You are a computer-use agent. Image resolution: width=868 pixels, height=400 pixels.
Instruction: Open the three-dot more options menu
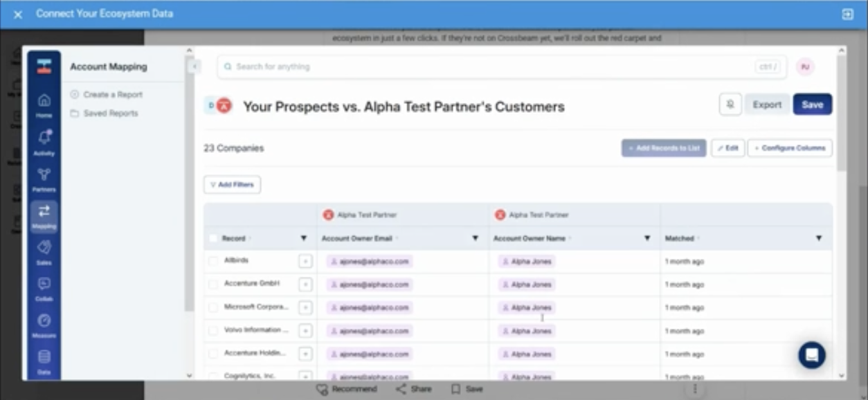(x=695, y=389)
